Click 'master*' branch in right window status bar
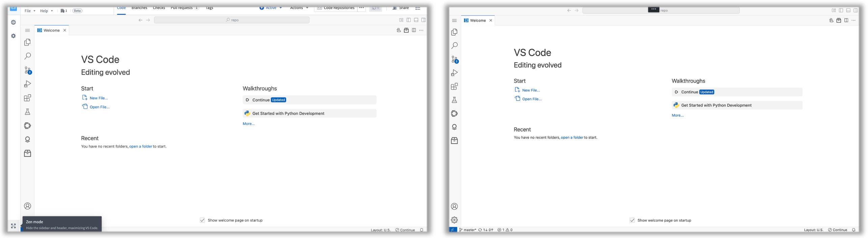The width and height of the screenshot is (868, 238). 467,230
